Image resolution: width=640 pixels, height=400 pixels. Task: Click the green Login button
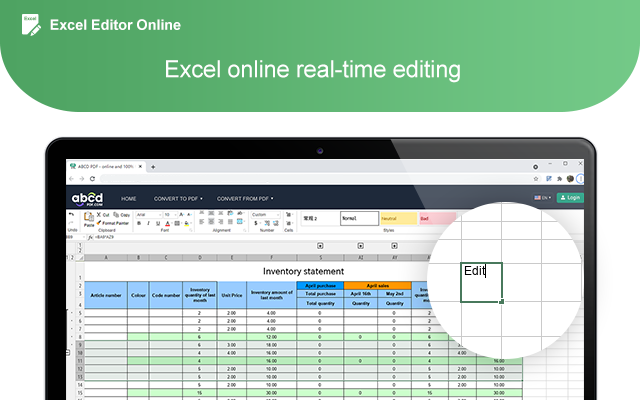coord(570,198)
